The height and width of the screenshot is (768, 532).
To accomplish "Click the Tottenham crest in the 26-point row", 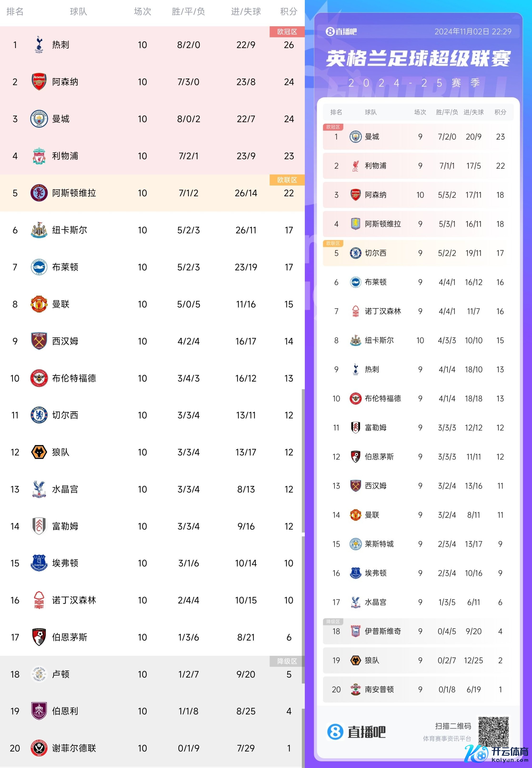I will (x=39, y=45).
